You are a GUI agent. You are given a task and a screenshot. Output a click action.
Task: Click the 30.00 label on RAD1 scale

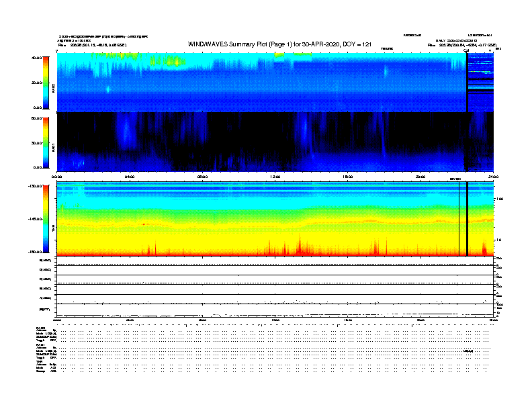pyautogui.click(x=36, y=143)
